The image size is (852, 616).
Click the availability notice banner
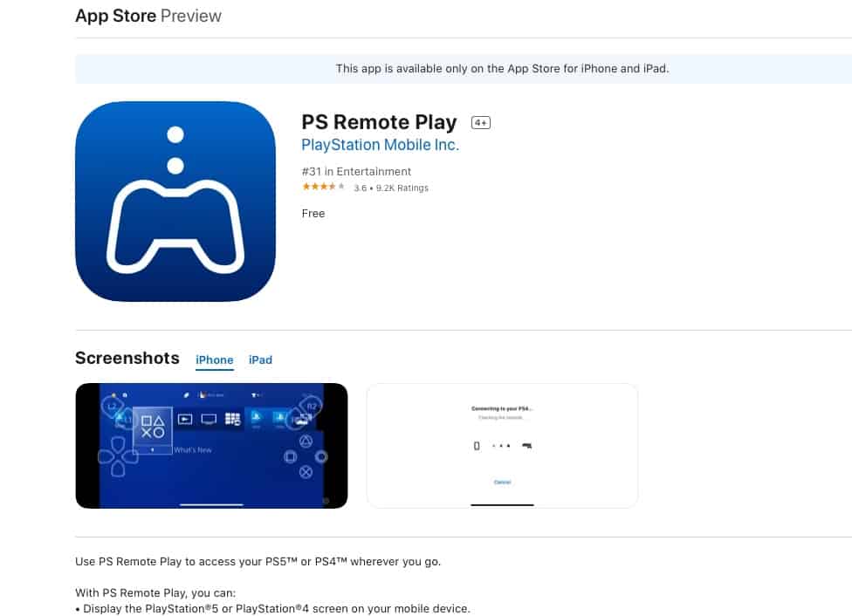[464, 68]
